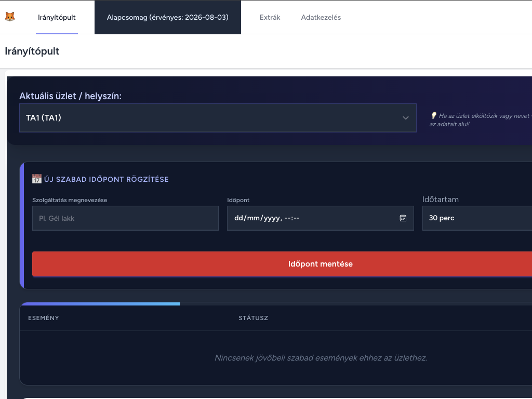Click the red Időpont mentése button
Screen dimensions: 532x399
point(282,264)
